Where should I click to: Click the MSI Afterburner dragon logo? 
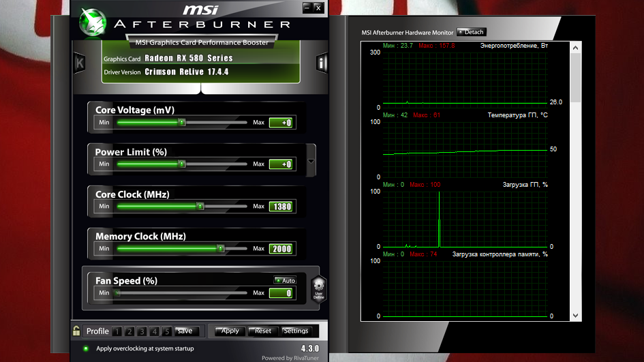pyautogui.click(x=93, y=22)
